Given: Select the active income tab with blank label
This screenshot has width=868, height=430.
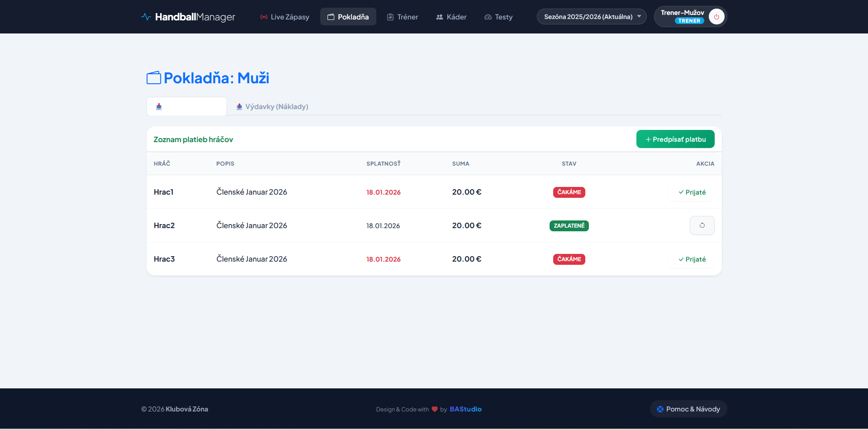Looking at the screenshot, I should (186, 107).
